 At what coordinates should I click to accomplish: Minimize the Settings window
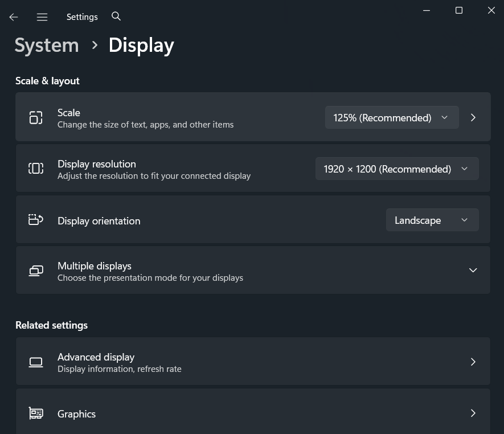427,11
